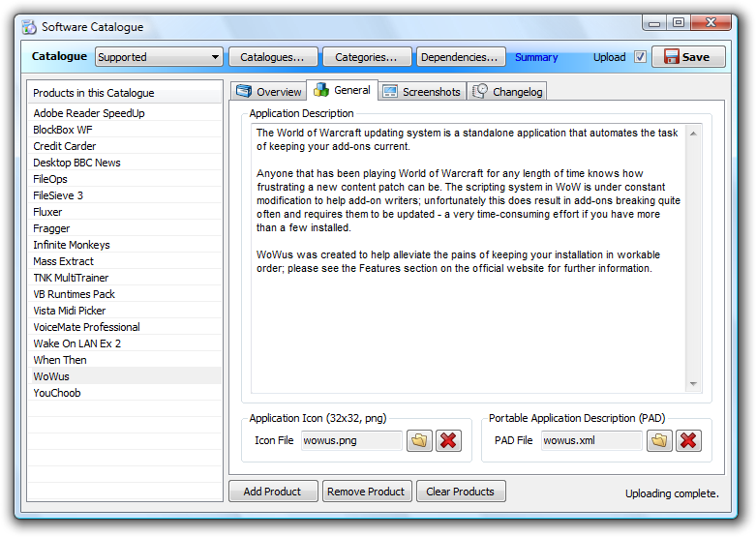Open the Catalogues... dialog button
756x537 pixels.
[272, 57]
